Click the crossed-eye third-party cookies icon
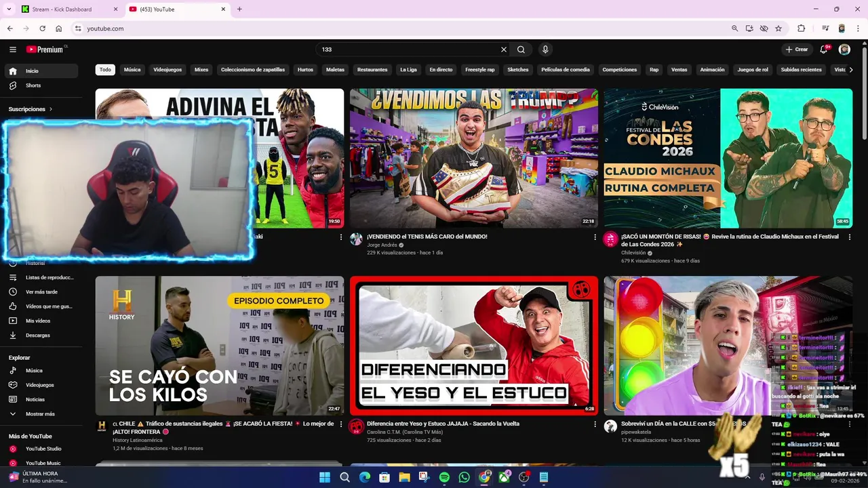The image size is (868, 488). [x=764, y=28]
